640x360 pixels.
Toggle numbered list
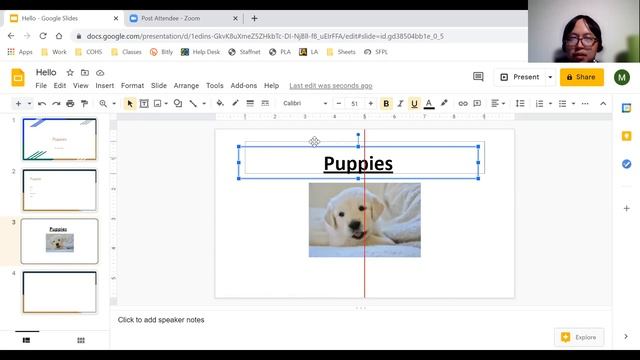(x=540, y=104)
